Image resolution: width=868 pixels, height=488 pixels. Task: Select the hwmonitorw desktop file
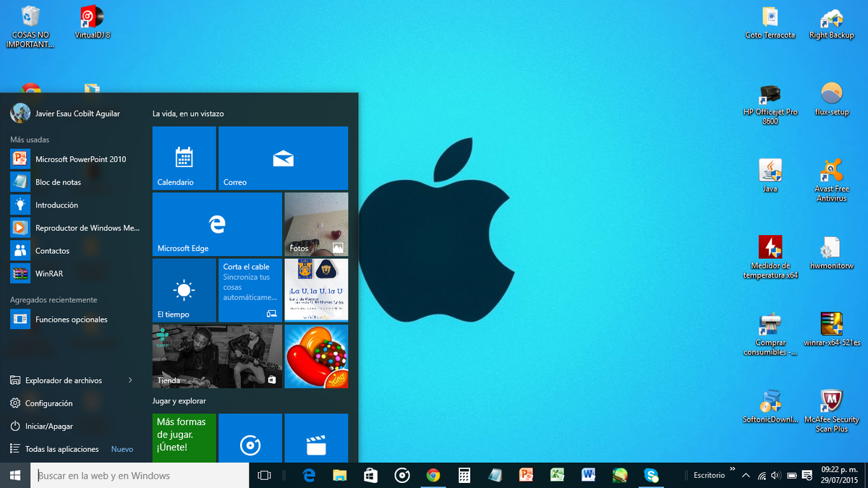tap(832, 253)
